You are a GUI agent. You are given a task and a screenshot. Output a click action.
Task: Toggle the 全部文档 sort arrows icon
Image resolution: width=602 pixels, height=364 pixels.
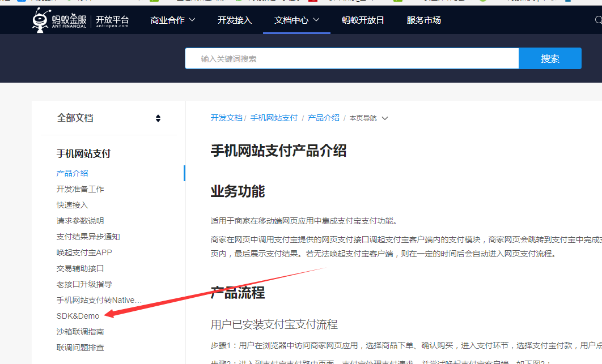click(158, 118)
